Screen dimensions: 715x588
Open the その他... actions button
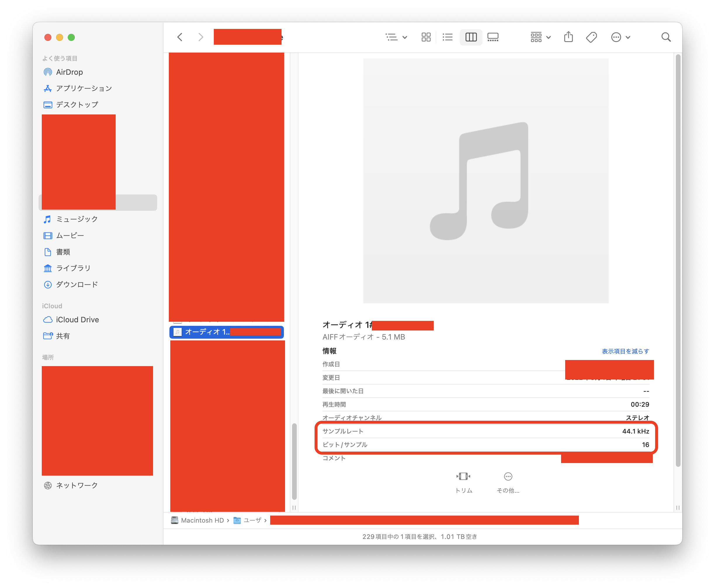pos(508,476)
